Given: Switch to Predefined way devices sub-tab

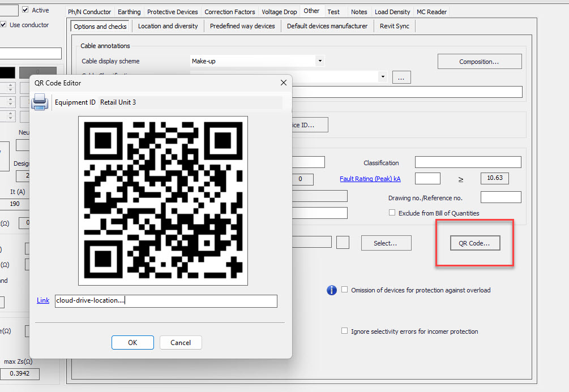Looking at the screenshot, I should (x=242, y=26).
